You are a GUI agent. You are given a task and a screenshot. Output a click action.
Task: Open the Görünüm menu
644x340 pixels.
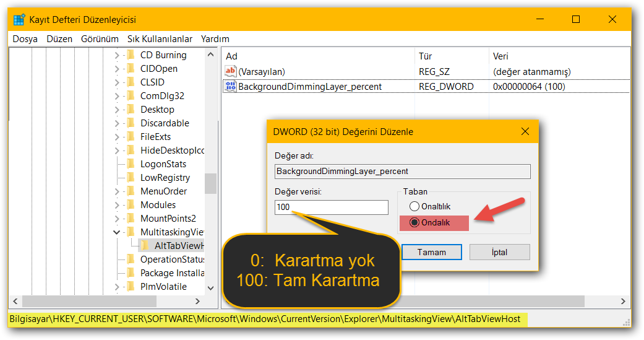click(100, 39)
